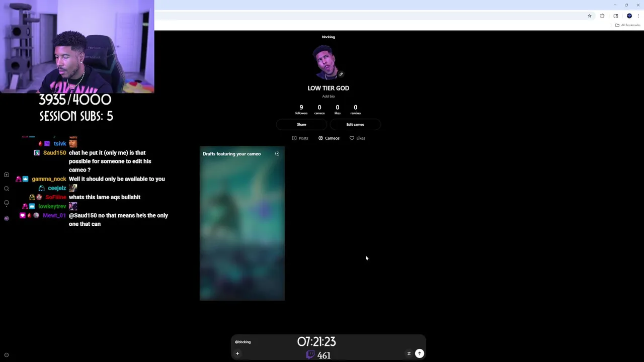Screen dimensions: 644x362
Task: Bookmark this page with the star icon
Action: 590,16
